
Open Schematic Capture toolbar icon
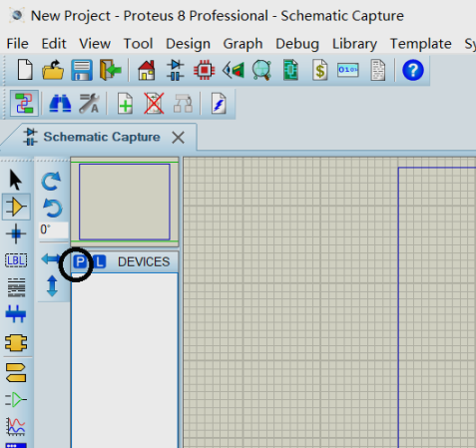click(176, 70)
